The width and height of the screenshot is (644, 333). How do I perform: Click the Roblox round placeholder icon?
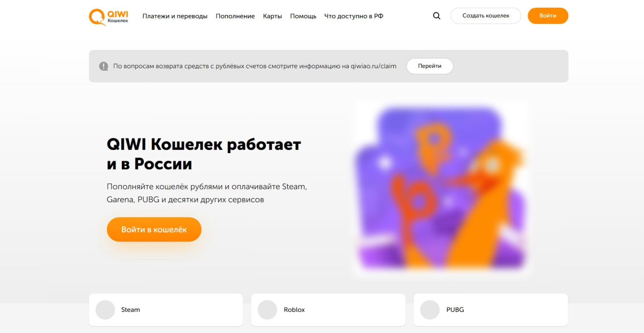click(x=267, y=310)
